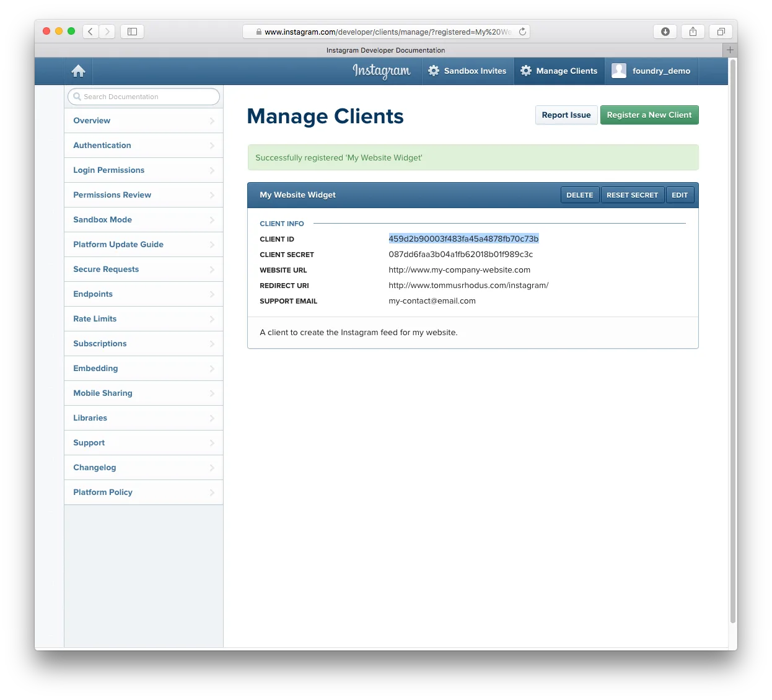772x700 pixels.
Task: Click Register a New Client
Action: [x=649, y=115]
